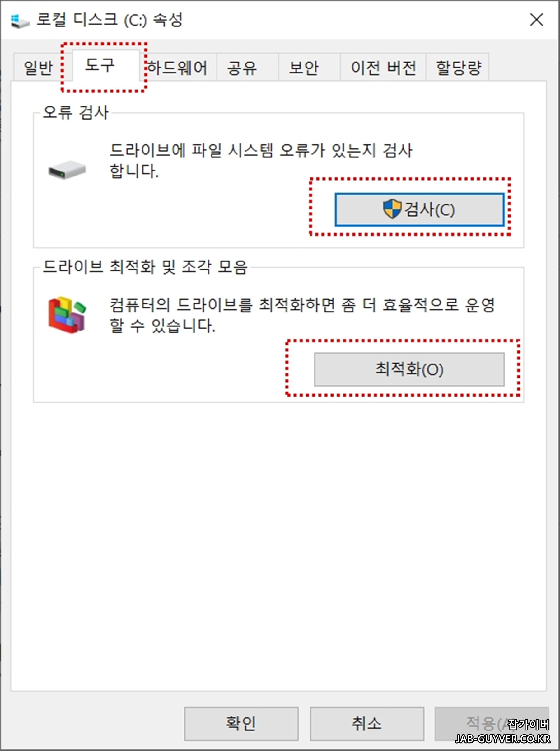Click the UAC shield icon on the 검사 button

pyautogui.click(x=392, y=209)
